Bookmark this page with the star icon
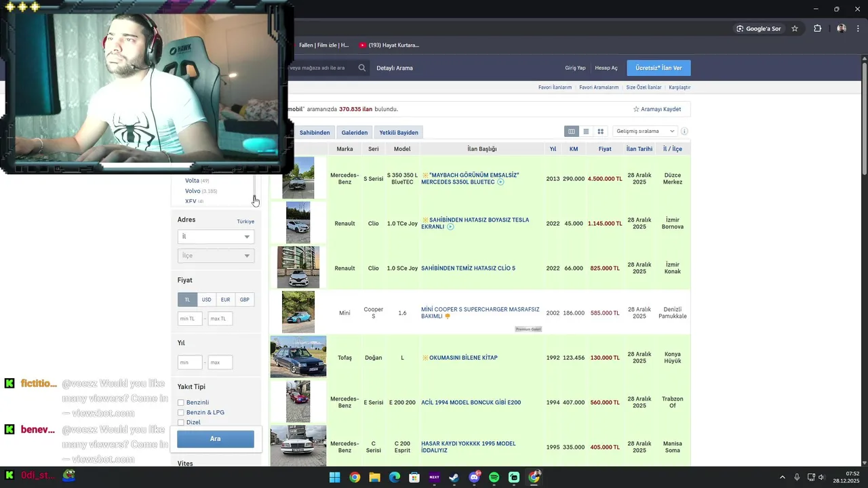The image size is (868, 488). 795,28
